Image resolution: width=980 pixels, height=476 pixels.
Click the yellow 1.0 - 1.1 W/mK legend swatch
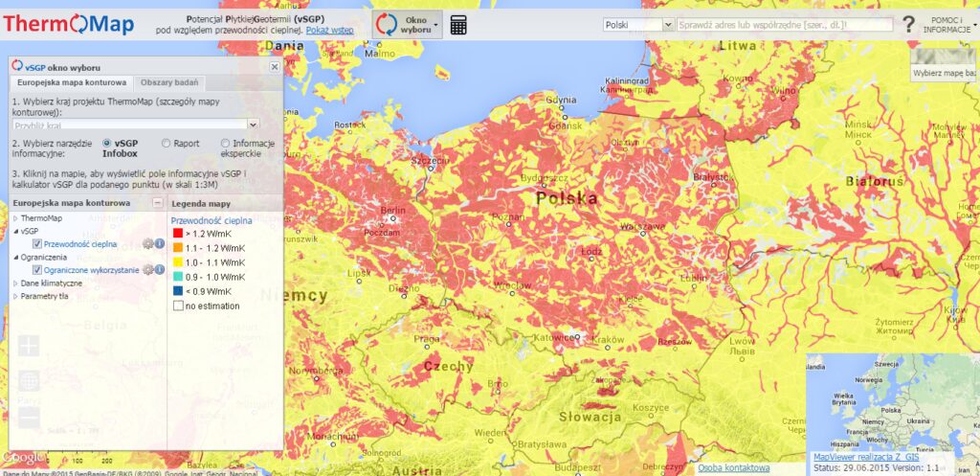point(178,262)
